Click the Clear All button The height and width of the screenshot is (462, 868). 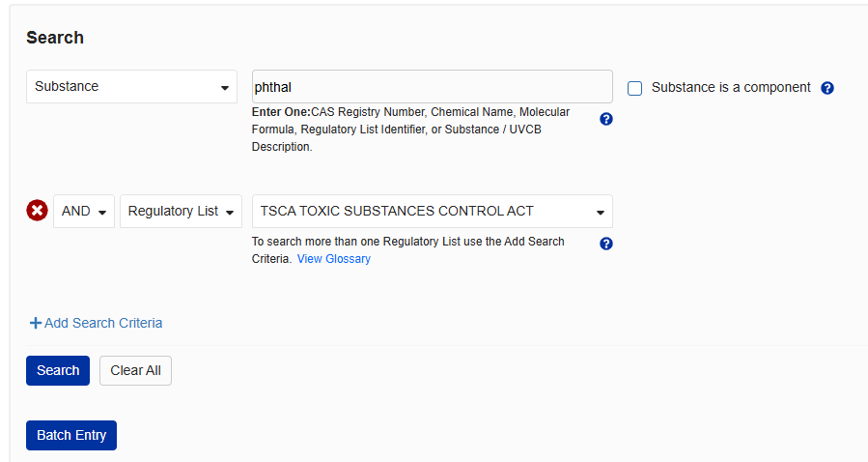(x=135, y=370)
